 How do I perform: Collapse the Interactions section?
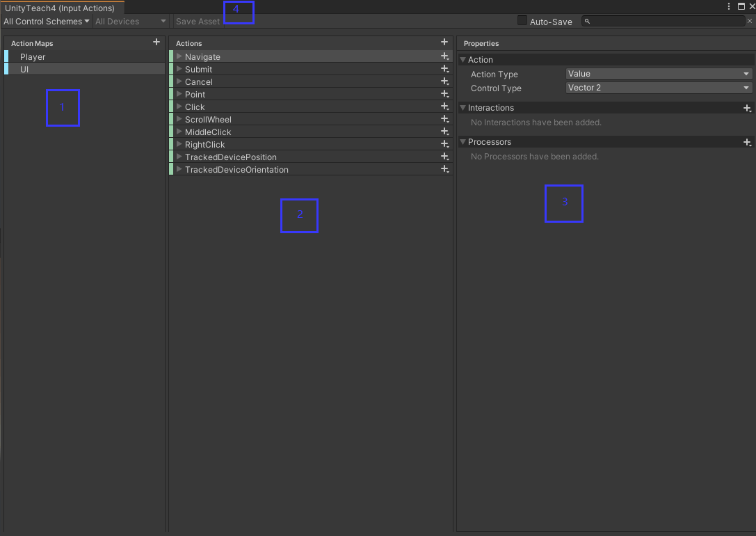pos(463,108)
